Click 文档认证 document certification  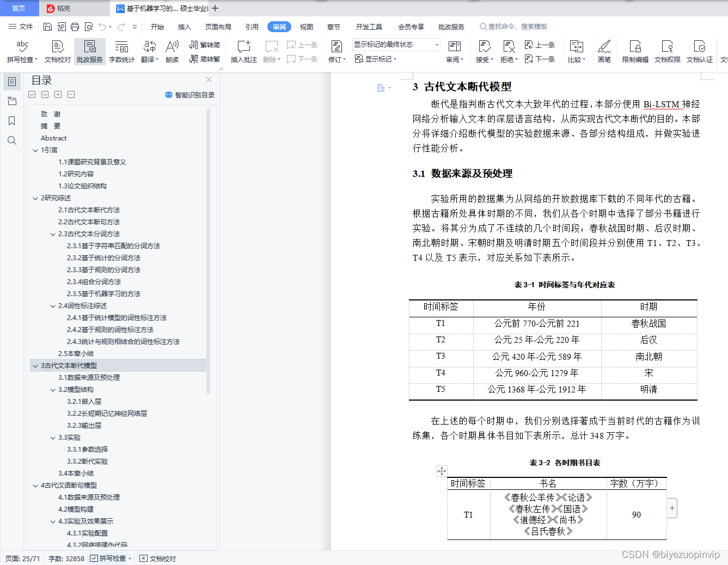[700, 52]
